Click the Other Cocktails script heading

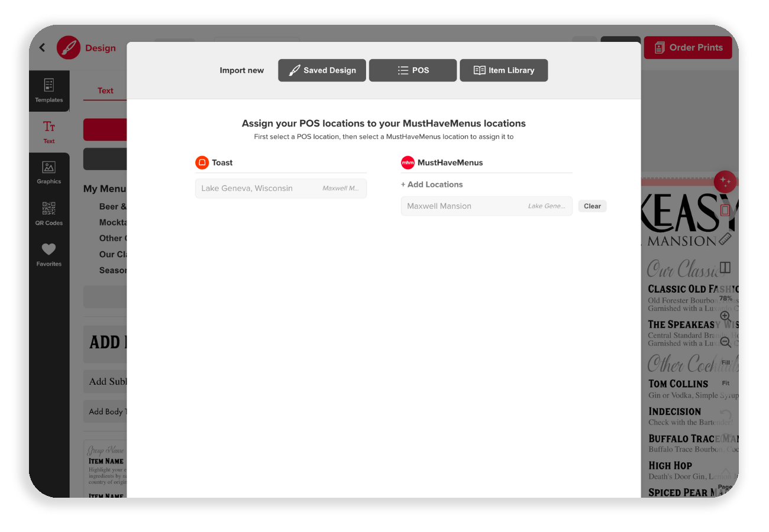click(692, 363)
